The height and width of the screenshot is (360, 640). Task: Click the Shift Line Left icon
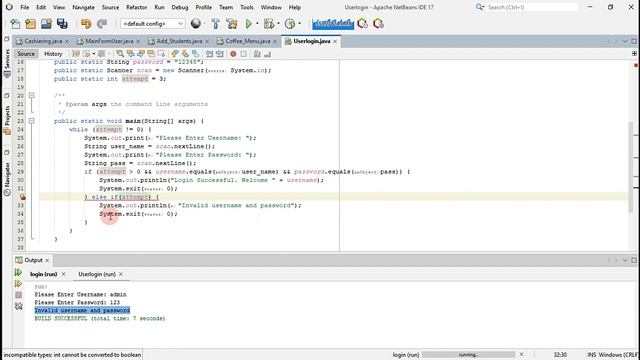(209, 54)
